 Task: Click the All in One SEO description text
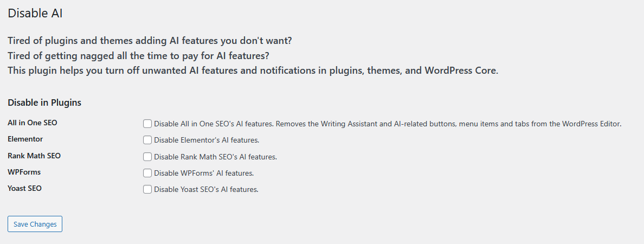click(387, 124)
